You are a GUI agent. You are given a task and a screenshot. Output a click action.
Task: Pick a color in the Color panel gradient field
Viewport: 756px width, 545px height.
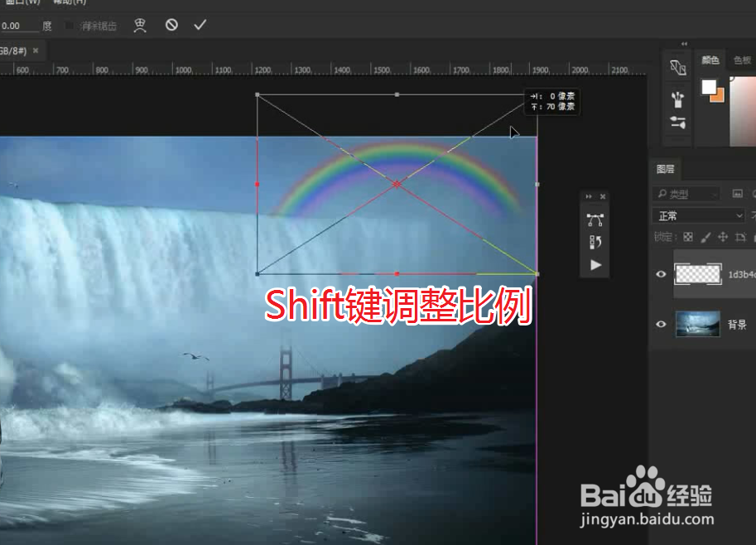point(743,112)
